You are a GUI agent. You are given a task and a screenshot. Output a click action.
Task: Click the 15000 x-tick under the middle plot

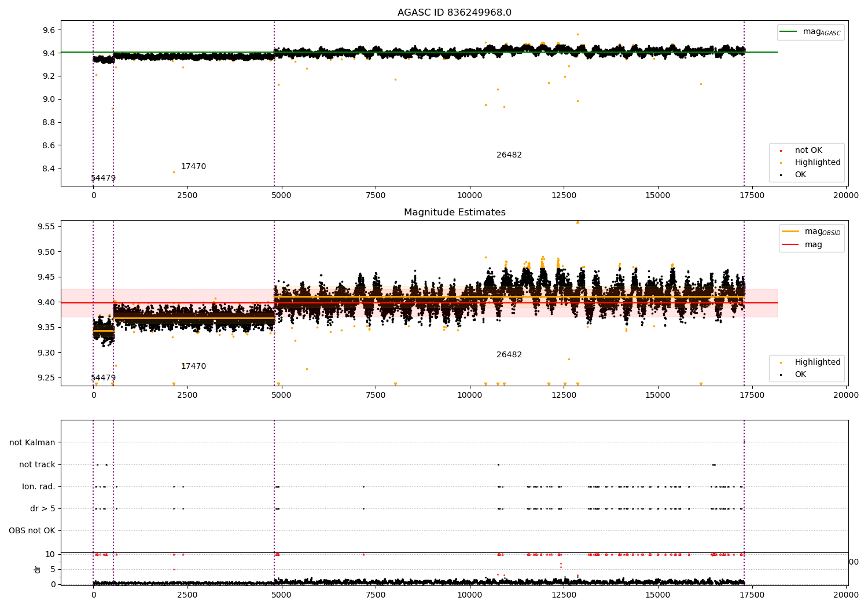658,395
